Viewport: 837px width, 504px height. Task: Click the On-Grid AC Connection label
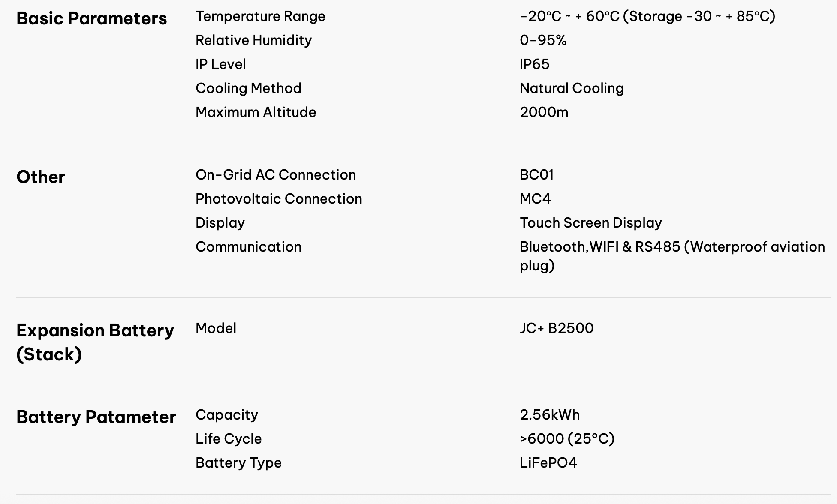[x=275, y=175]
